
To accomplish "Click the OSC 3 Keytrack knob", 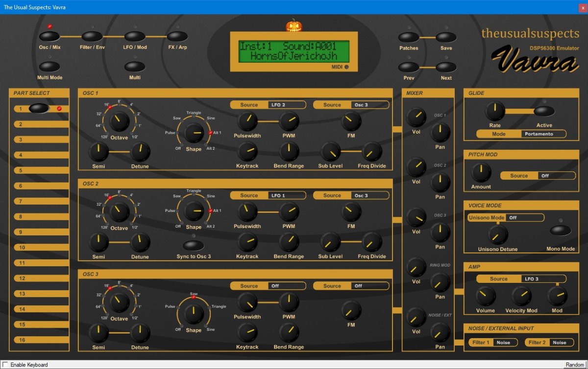I will 247,333.
